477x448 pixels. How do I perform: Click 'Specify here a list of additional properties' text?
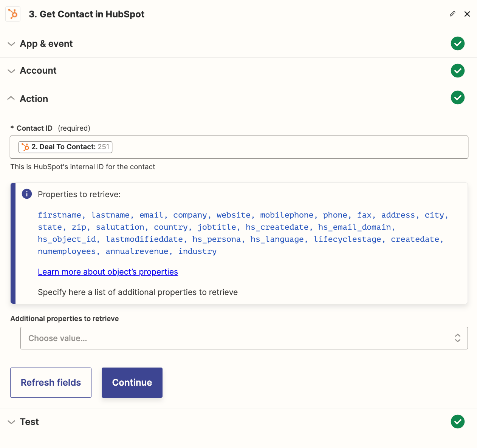pos(138,292)
